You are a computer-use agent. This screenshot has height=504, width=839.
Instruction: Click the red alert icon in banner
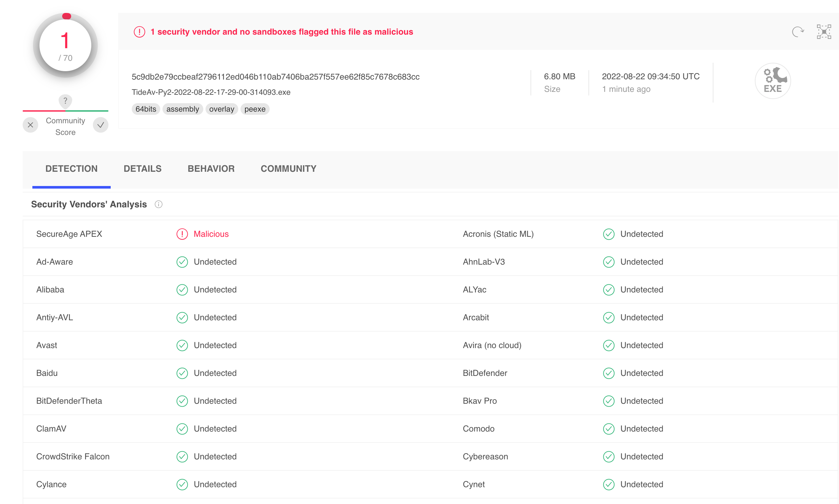[139, 32]
